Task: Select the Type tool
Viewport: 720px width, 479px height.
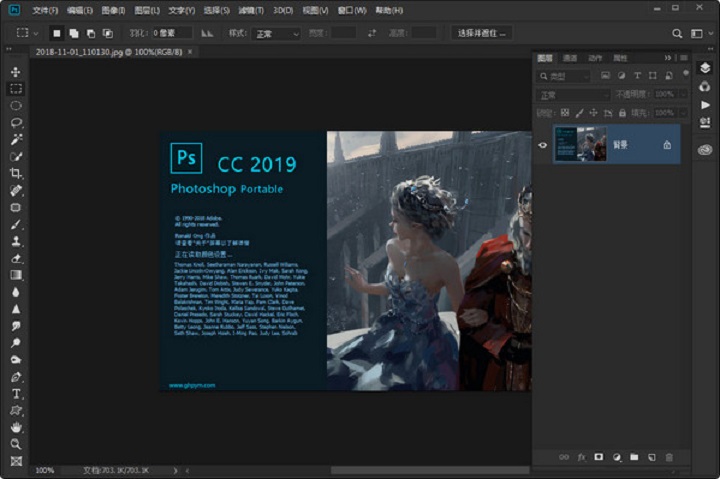Action: click(x=16, y=394)
